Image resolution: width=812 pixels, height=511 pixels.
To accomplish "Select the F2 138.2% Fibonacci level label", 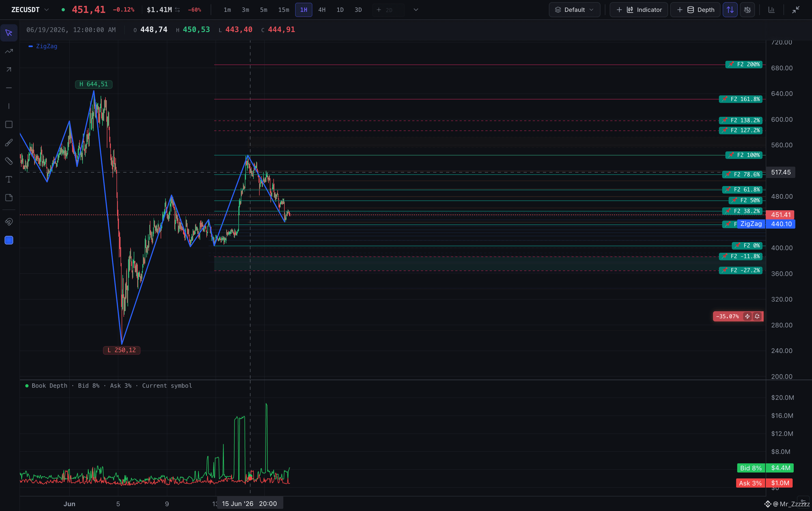I will click(x=740, y=121).
